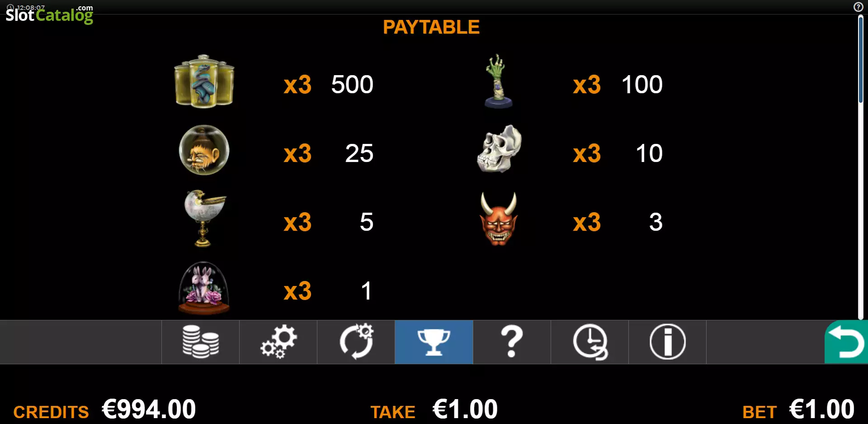Click the rabbit bell jar symbol
Viewport: 868px width, 424px height.
[x=204, y=288]
